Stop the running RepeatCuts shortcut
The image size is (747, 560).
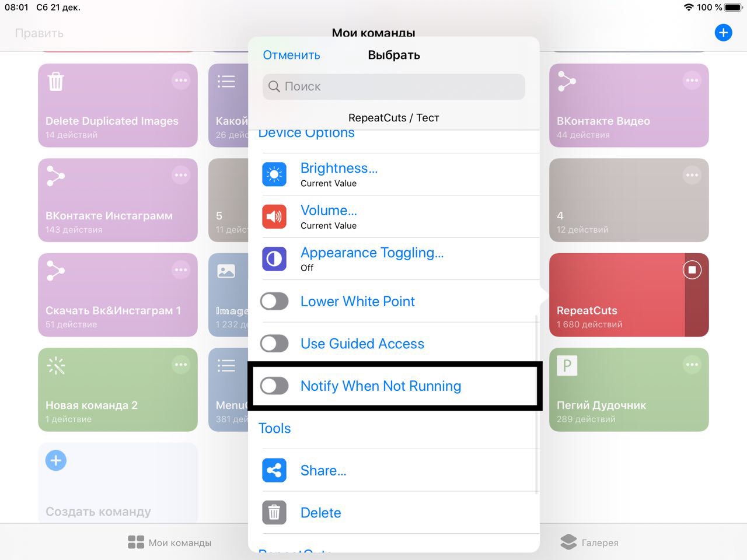click(x=692, y=269)
